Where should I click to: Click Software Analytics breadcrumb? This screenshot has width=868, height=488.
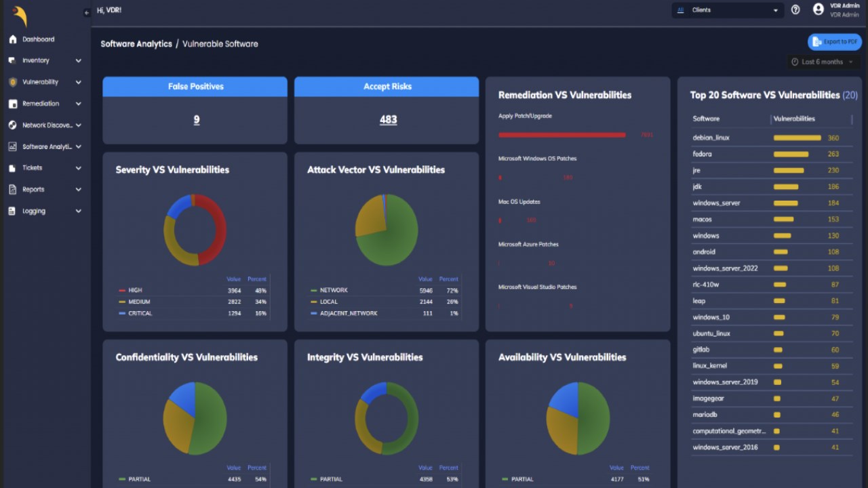(x=136, y=44)
